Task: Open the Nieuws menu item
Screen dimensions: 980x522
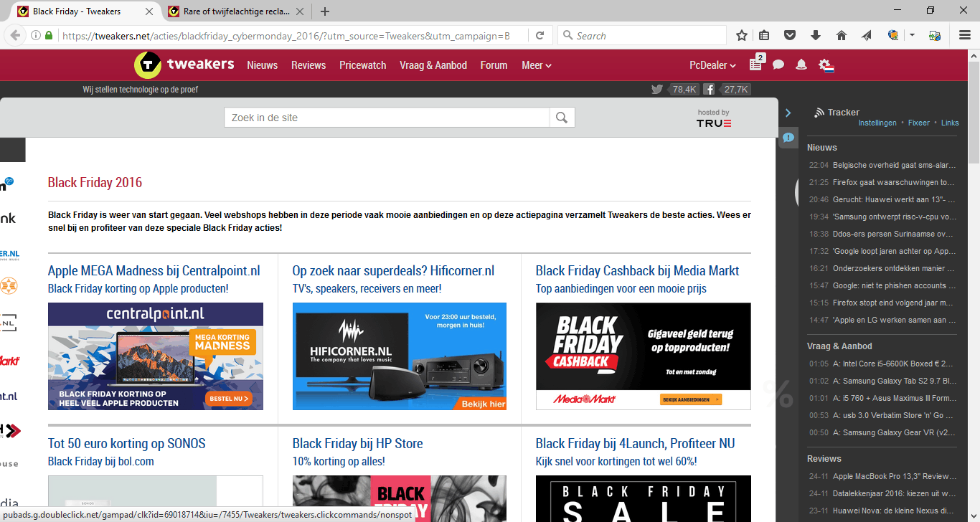Action: (263, 65)
